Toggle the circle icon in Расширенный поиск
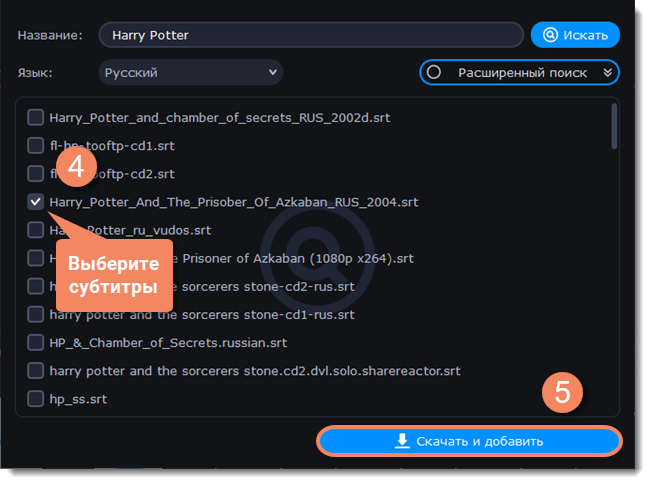 click(x=434, y=73)
